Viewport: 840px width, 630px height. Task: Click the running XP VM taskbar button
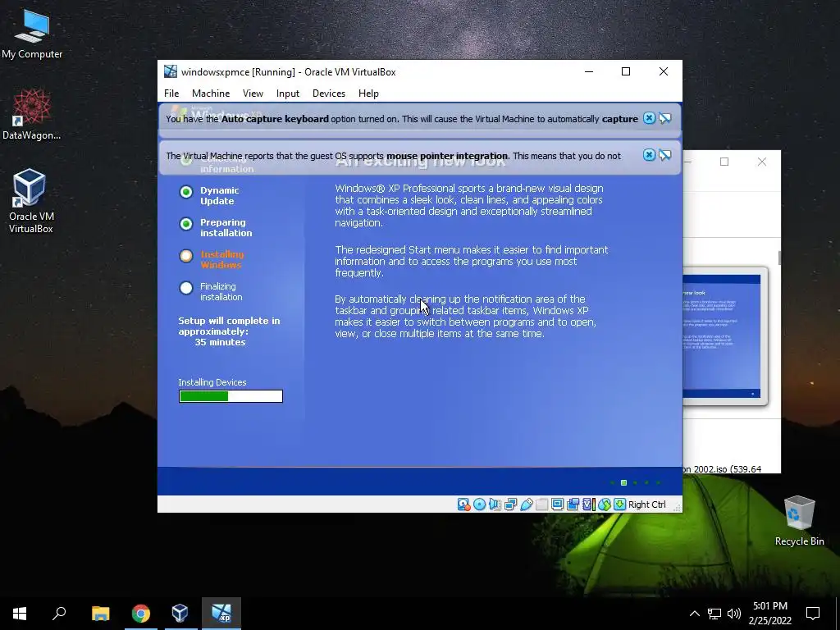coord(221,614)
